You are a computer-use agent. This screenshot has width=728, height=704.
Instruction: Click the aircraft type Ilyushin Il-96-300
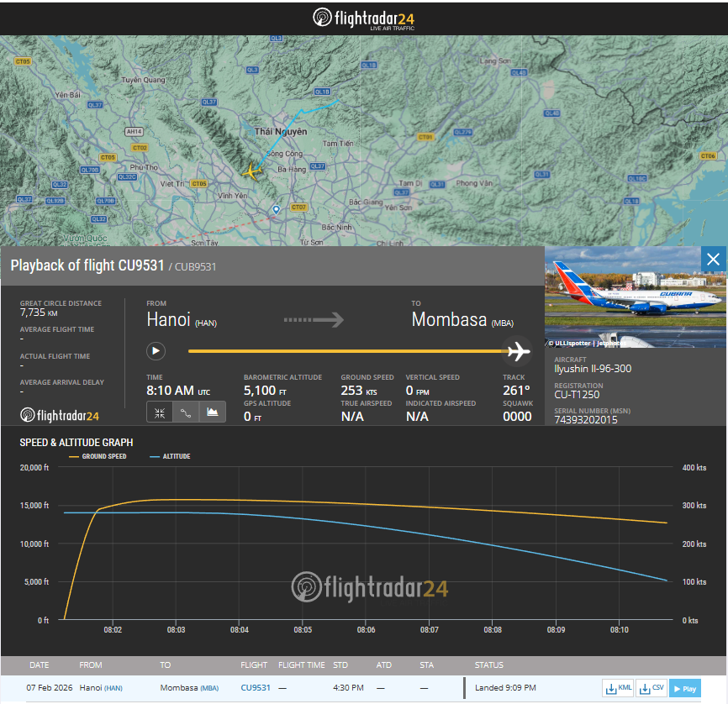(x=593, y=369)
